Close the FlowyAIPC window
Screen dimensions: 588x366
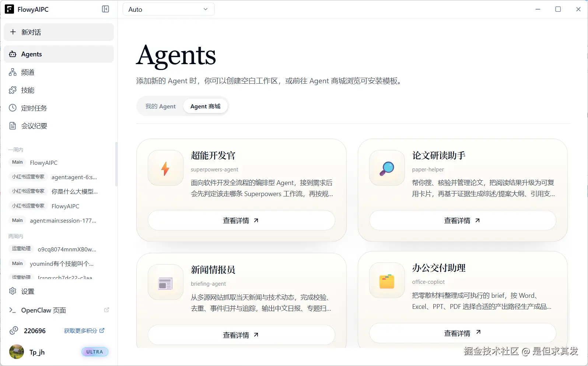coord(578,9)
